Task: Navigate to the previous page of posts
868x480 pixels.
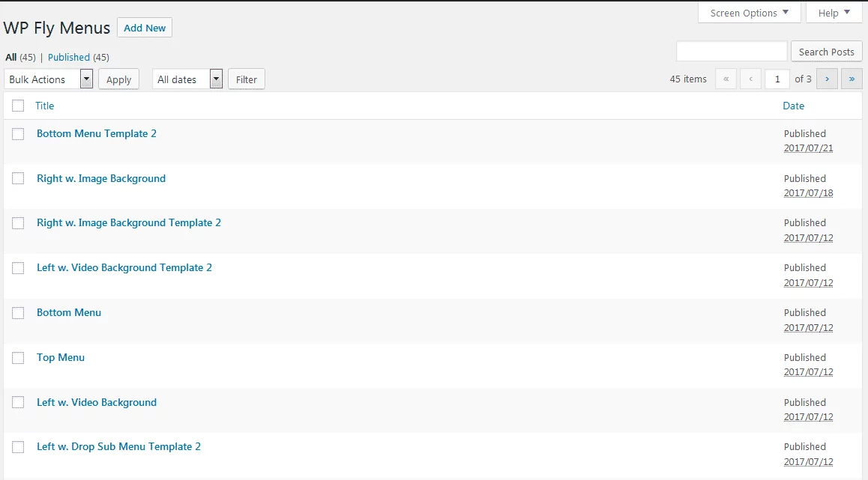Action: click(x=750, y=78)
